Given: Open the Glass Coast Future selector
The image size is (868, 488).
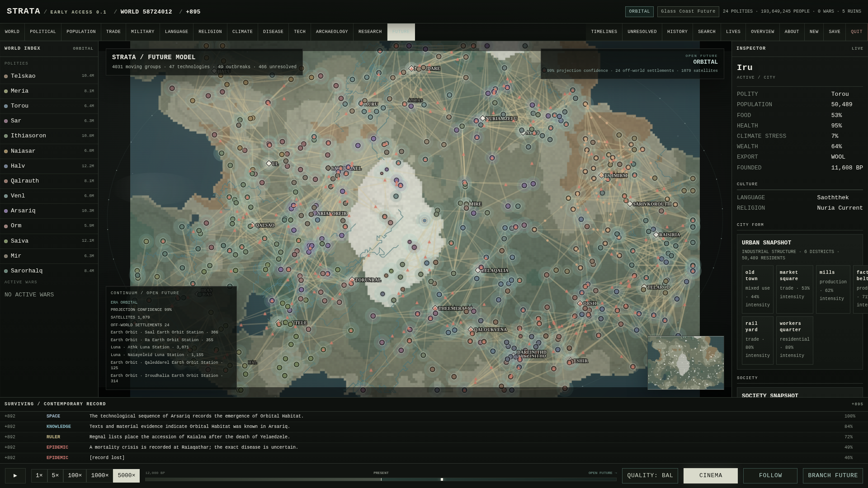Looking at the screenshot, I should click(x=688, y=12).
